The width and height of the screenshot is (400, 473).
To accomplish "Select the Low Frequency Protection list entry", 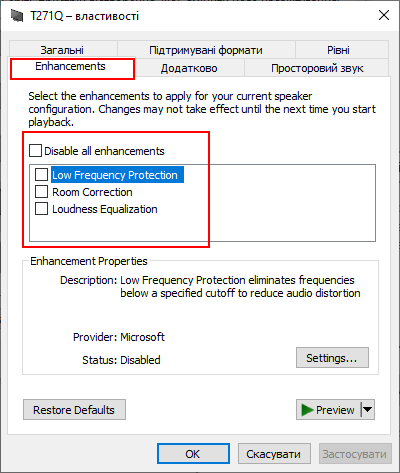I will point(115,175).
